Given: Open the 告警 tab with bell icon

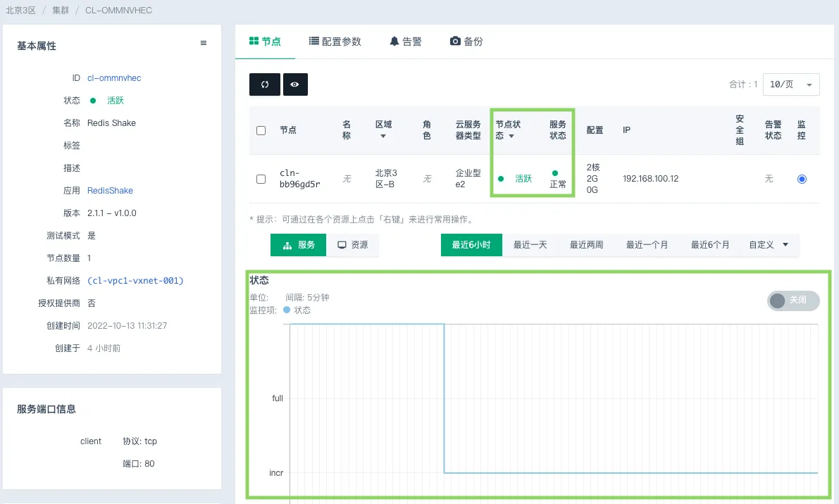Looking at the screenshot, I should click(x=406, y=42).
